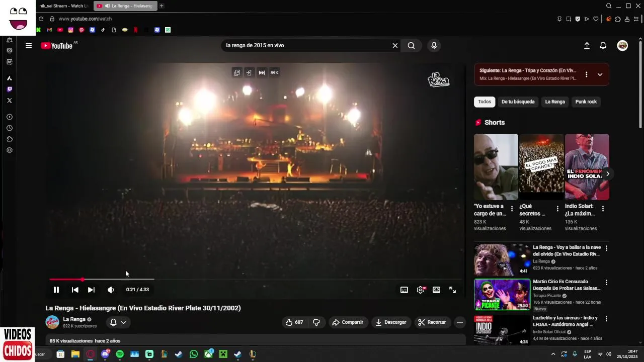Select the De tu búsqueda chip
This screenshot has height=362, width=644.
click(x=518, y=102)
